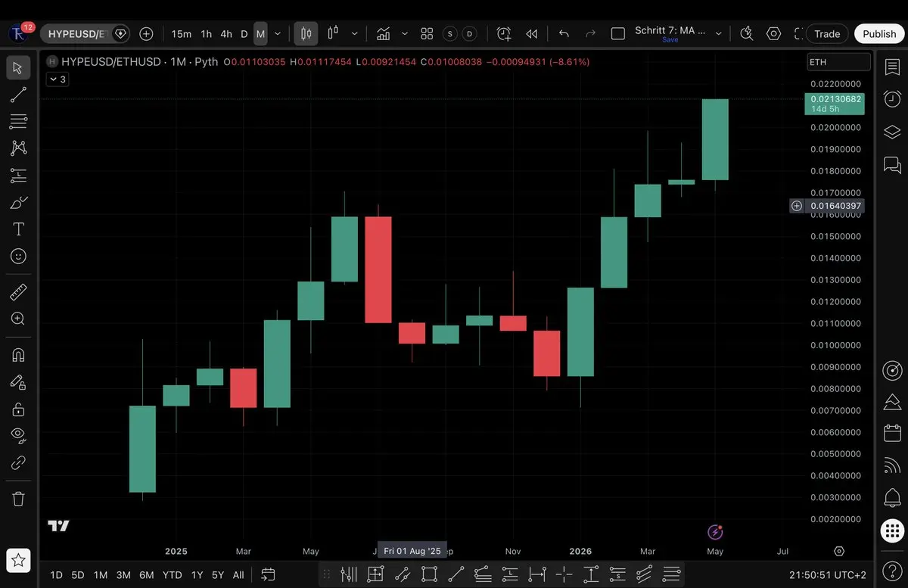Open the forecasting and measurement tools
The image size is (908, 588).
[18, 176]
